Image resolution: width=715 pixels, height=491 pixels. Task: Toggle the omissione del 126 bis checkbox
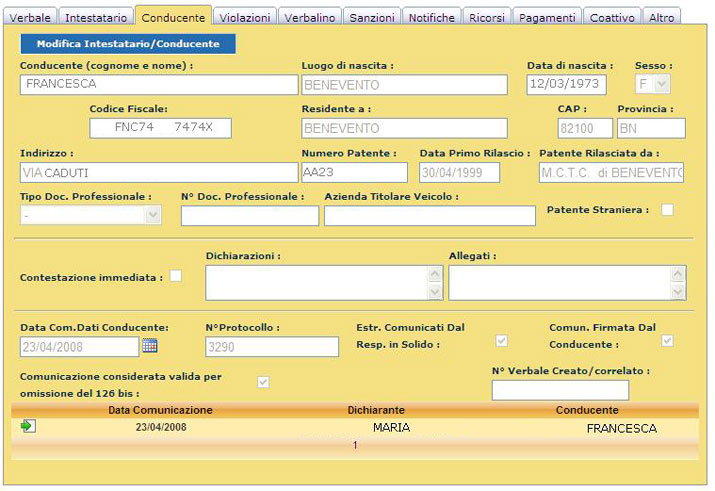263,382
